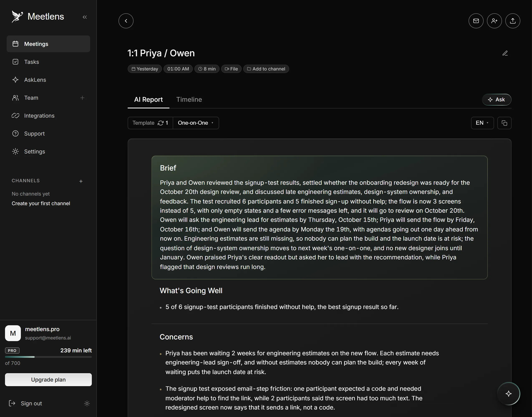Click the PRO plan badge
532x417 pixels.
(x=12, y=350)
